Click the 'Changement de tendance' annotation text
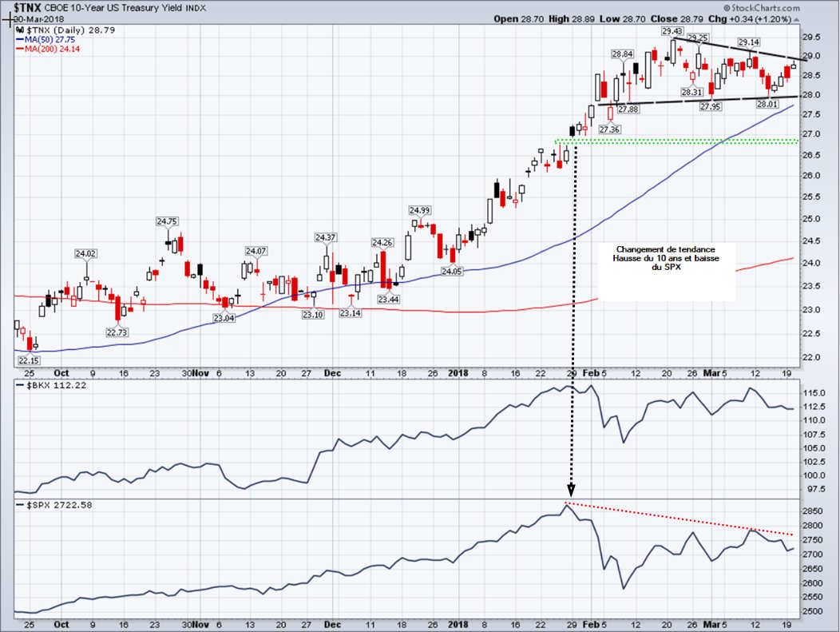Image resolution: width=840 pixels, height=632 pixels. click(666, 249)
